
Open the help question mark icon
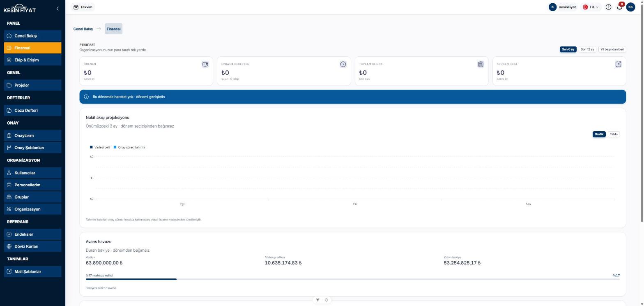pyautogui.click(x=608, y=7)
